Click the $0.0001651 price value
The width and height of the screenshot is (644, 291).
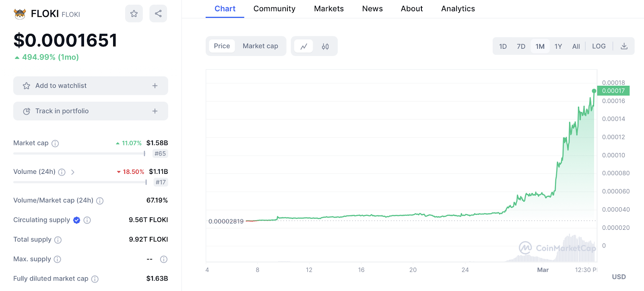tap(66, 40)
